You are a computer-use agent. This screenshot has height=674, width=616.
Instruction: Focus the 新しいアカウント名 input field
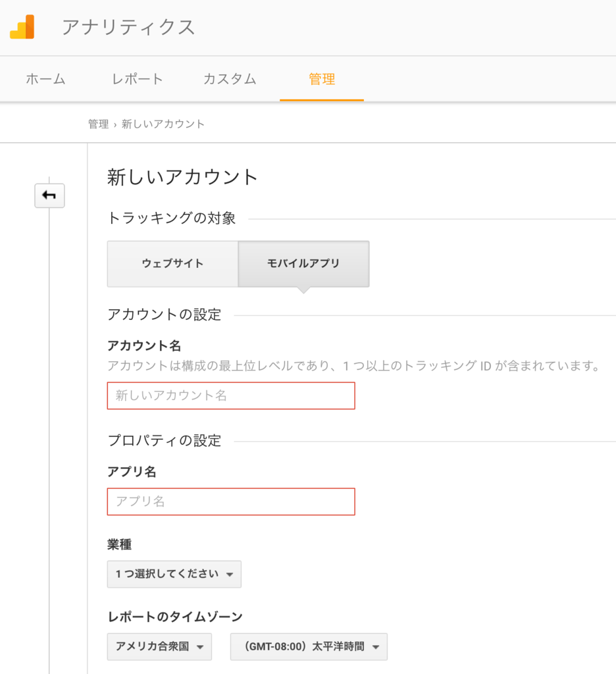(x=231, y=396)
